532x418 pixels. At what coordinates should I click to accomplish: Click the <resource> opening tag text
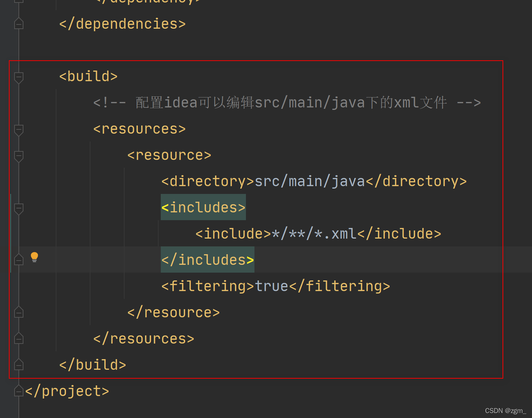169,155
